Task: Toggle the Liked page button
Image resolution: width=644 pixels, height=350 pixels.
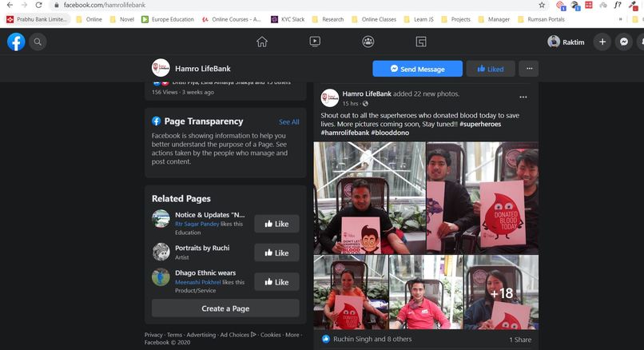Action: (x=491, y=69)
